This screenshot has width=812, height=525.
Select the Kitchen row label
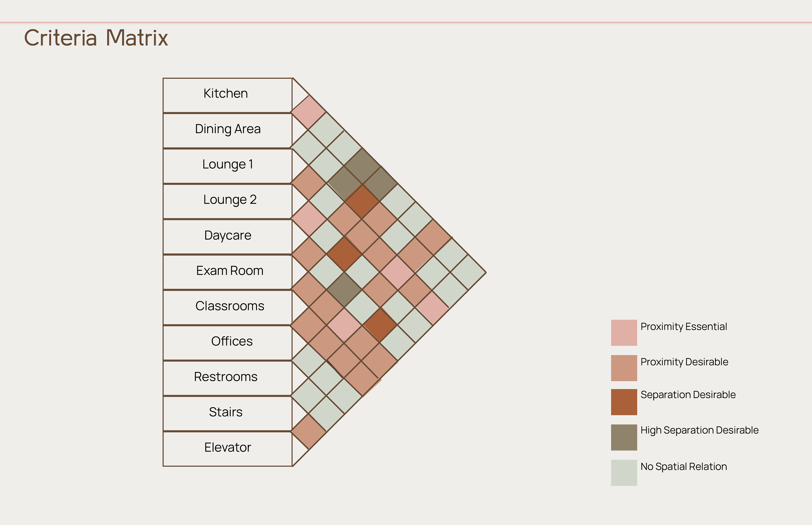(x=228, y=95)
